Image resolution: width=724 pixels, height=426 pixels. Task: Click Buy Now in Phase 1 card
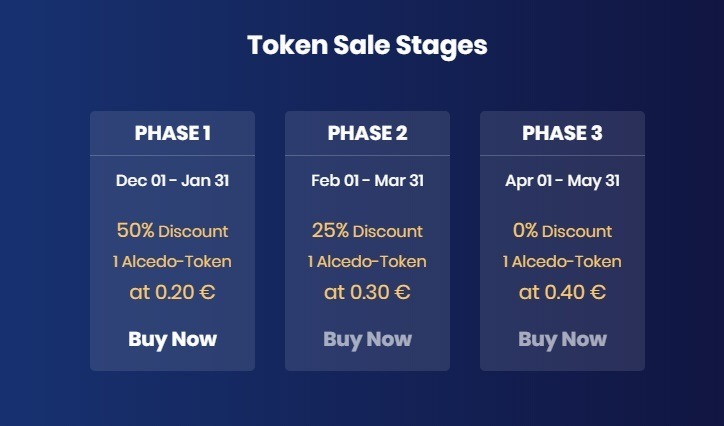click(172, 339)
